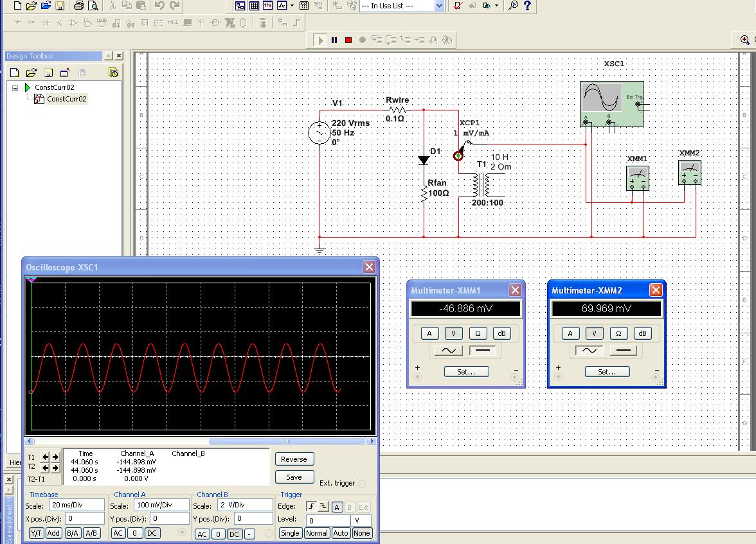Screen dimensions: 756x544
Task: Click T1 cursor right arrow
Action: pos(55,457)
